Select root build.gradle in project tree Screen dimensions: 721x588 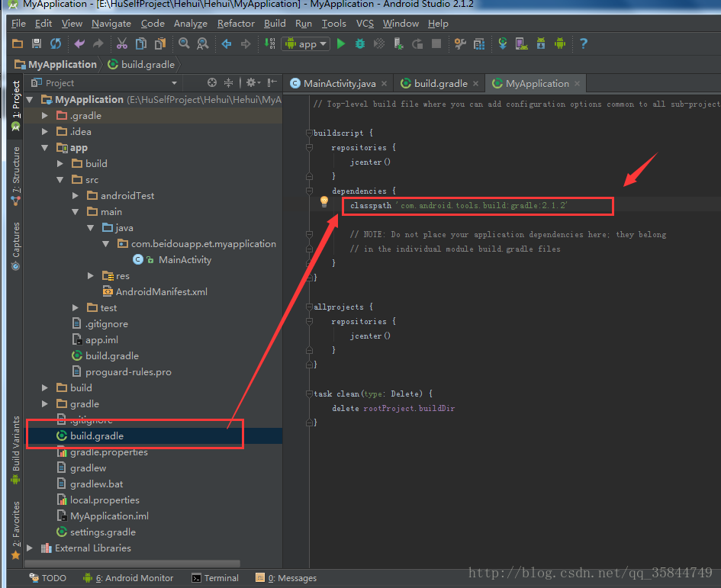(x=97, y=435)
